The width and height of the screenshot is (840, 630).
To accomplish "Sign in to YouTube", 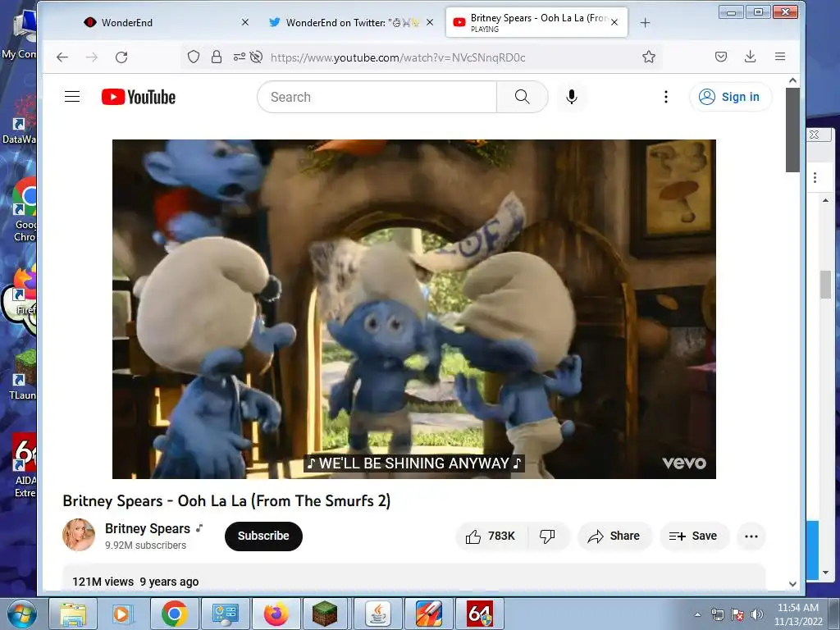I will click(730, 97).
